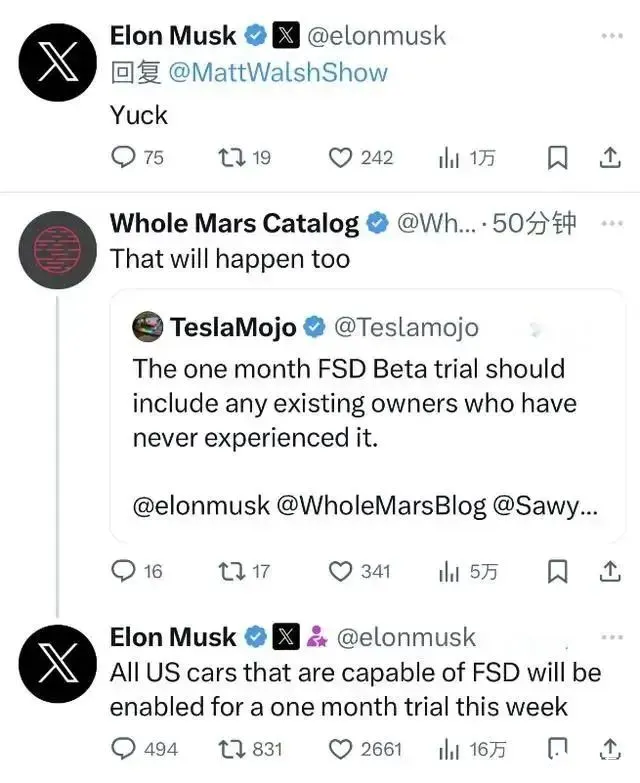
Task: Open more options for Whole Mars Catalog post
Action: tap(611, 223)
